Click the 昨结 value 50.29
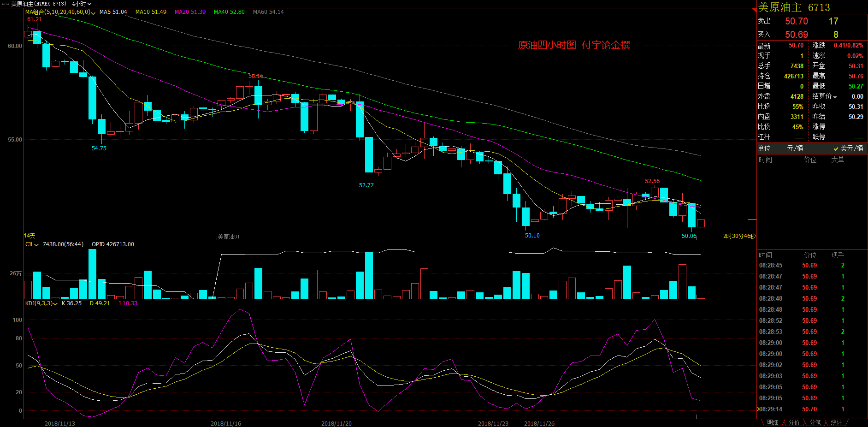This screenshot has height=427, width=868. point(856,117)
